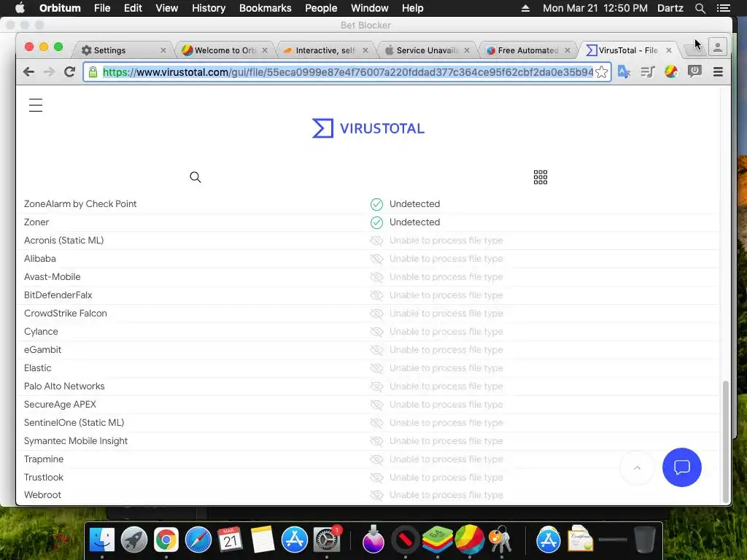Click the translate extension icon
The height and width of the screenshot is (560, 747).
click(x=624, y=72)
